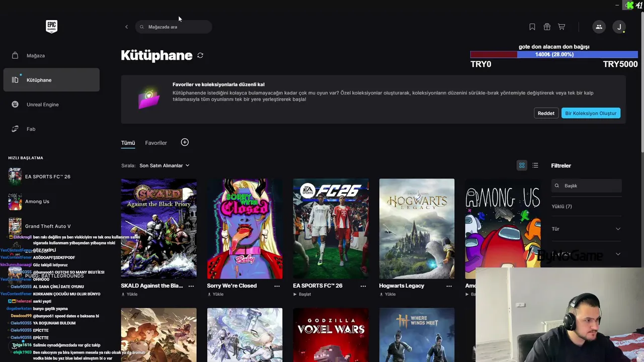Click donation goal progress bar

(554, 54)
